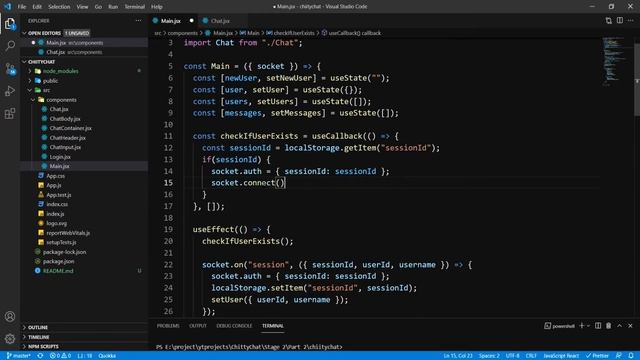640x360 pixels.
Task: Maximize the panel with up chevron
Action: [620, 326]
